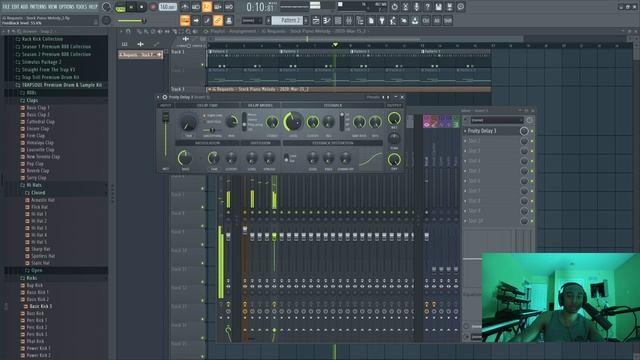This screenshot has height=360, width=640.
Task: Click the help question mark icon
Action: pyautogui.click(x=427, y=7)
